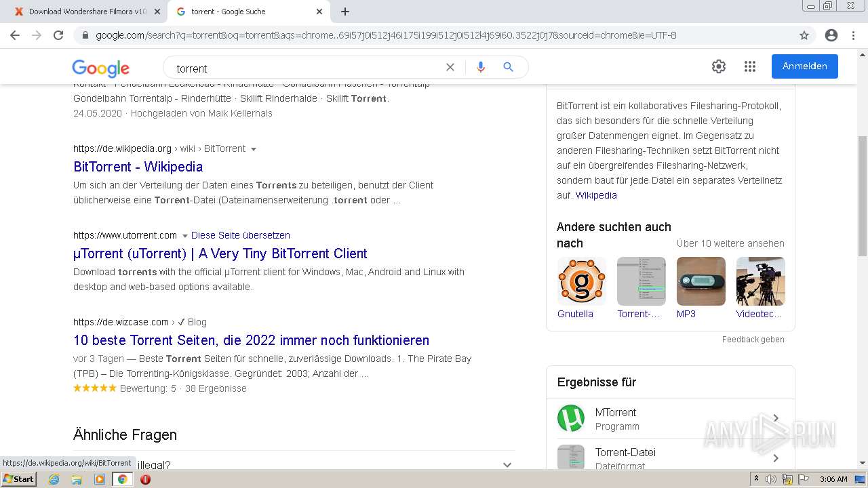This screenshot has height=488, width=868.
Task: Open the BitTorrent - Wikipedia result
Action: [138, 167]
